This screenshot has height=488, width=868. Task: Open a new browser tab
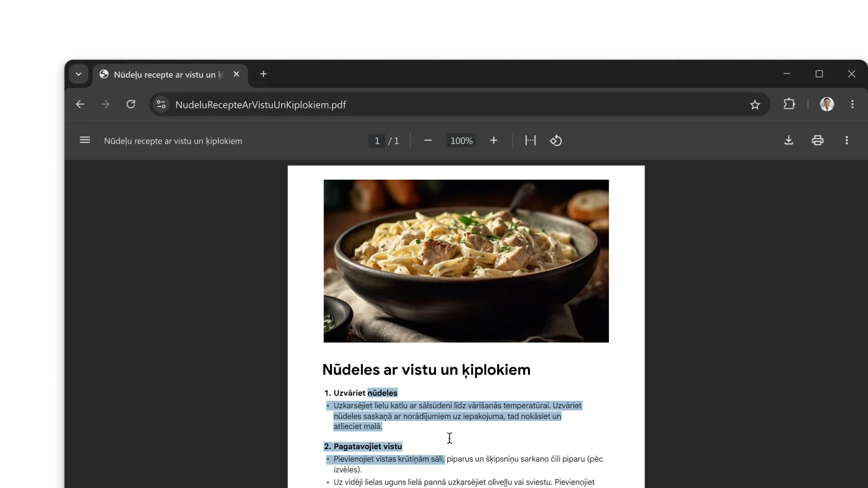[x=263, y=74]
